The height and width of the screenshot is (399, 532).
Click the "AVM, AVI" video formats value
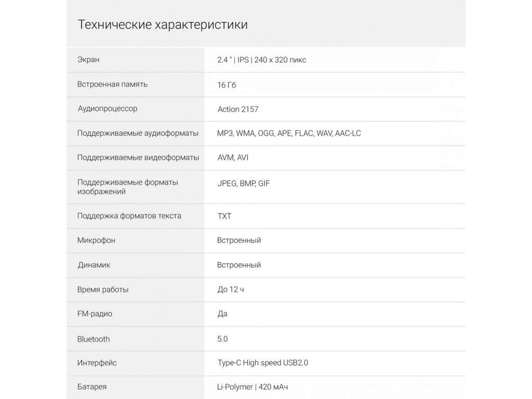233,157
